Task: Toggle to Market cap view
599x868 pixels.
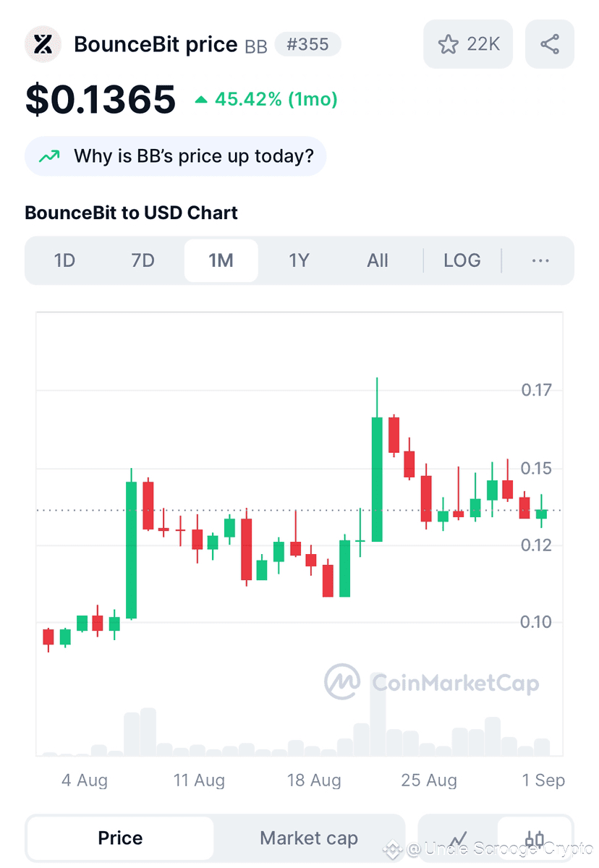Action: coord(309,838)
